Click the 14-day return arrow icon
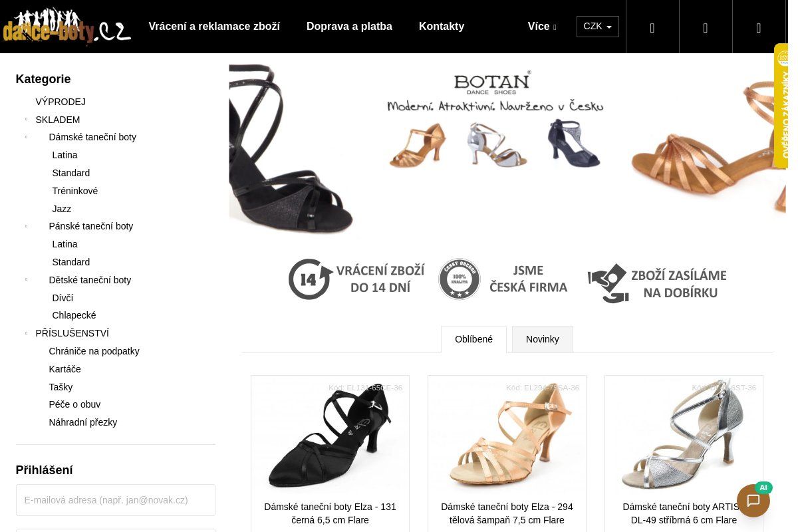 coord(310,279)
